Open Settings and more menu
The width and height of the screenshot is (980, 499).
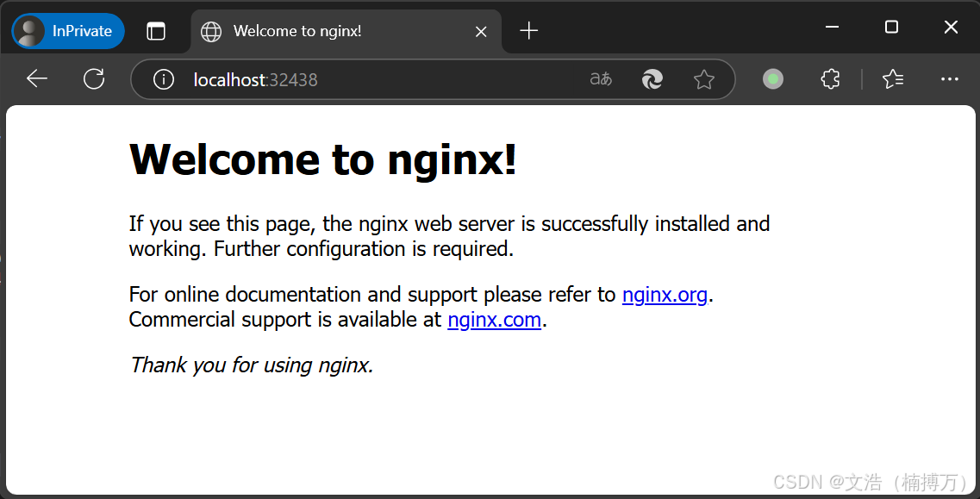[x=949, y=78]
